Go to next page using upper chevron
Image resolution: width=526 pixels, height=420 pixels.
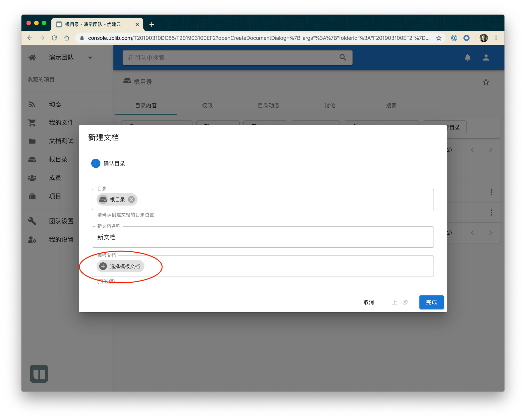(x=490, y=150)
